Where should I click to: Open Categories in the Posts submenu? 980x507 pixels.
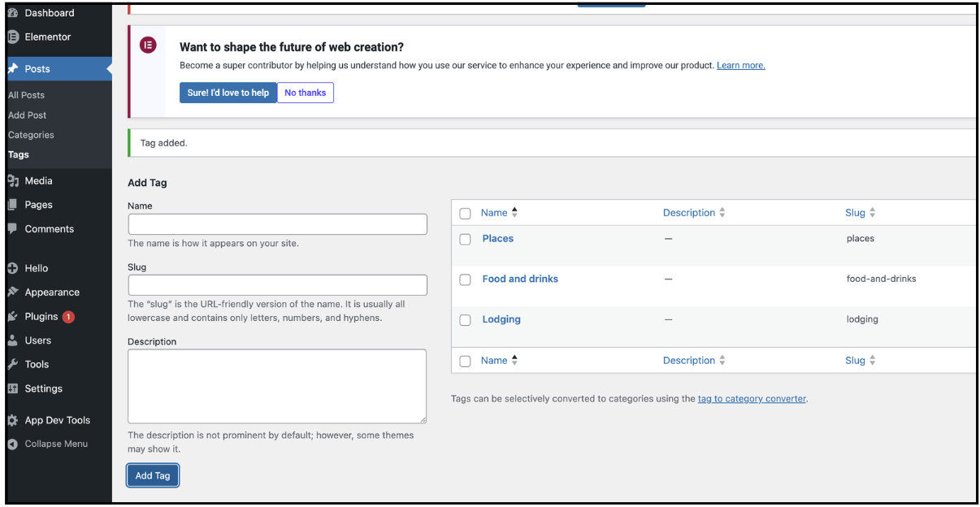point(31,135)
